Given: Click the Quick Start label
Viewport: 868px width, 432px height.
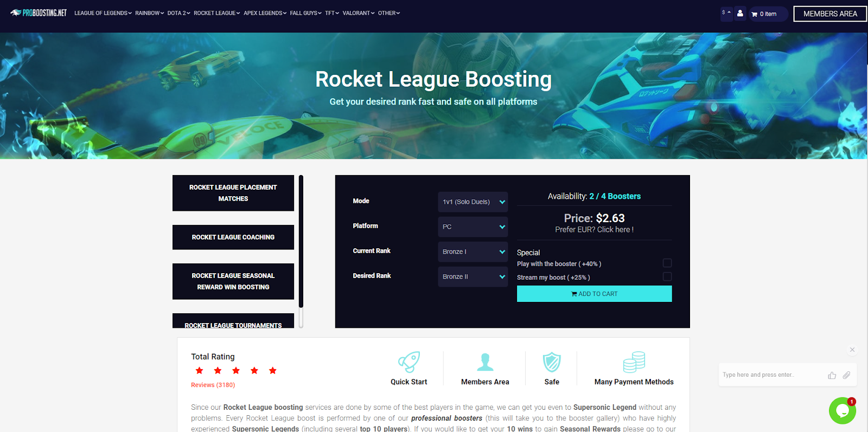Looking at the screenshot, I should coord(409,382).
